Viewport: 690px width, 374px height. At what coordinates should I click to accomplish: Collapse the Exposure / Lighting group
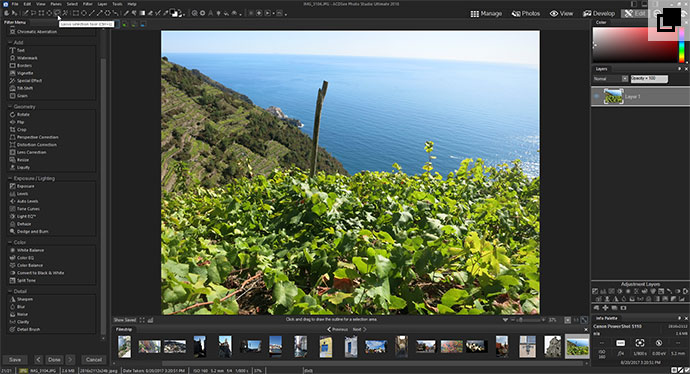(10, 178)
